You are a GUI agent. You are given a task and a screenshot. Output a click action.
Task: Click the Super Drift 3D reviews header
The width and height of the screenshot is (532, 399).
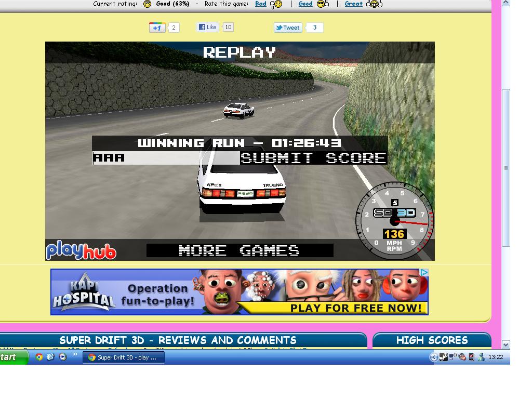(178, 340)
